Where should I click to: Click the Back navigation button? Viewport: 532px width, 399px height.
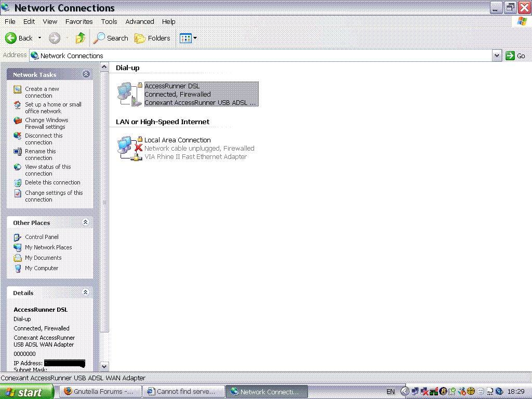click(x=19, y=38)
